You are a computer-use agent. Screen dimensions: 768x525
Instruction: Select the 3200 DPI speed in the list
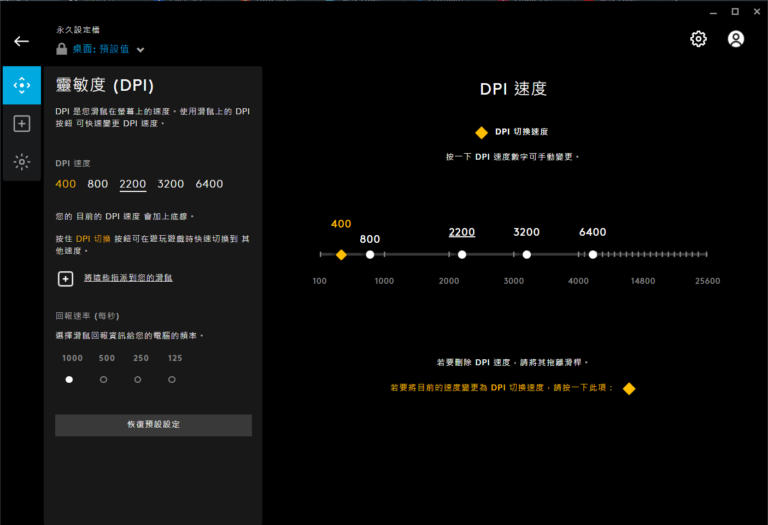(170, 184)
